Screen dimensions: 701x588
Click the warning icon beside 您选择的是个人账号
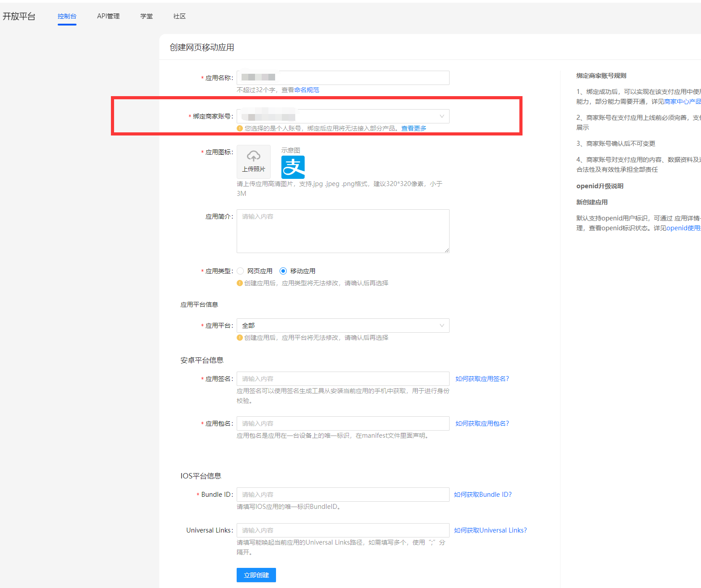point(240,128)
